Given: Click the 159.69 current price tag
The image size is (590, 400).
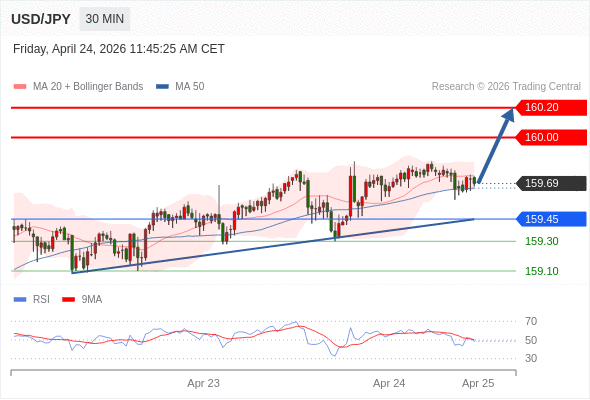Looking at the screenshot, I should click(x=551, y=184).
